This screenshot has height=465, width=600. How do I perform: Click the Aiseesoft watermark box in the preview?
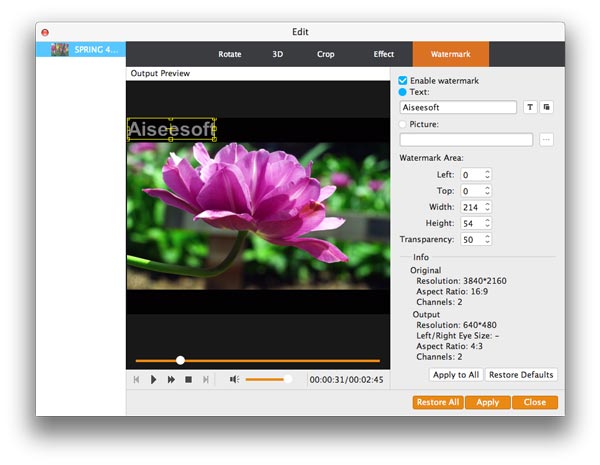click(171, 129)
